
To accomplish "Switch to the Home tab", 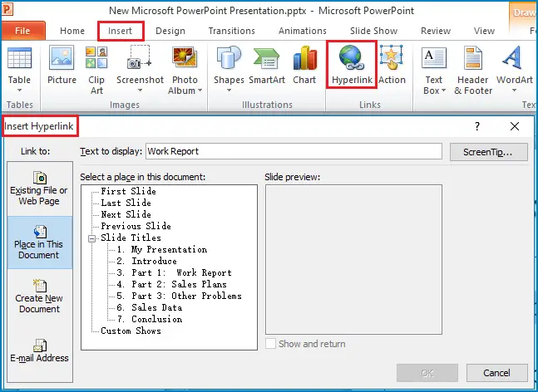I will pyautogui.click(x=72, y=31).
